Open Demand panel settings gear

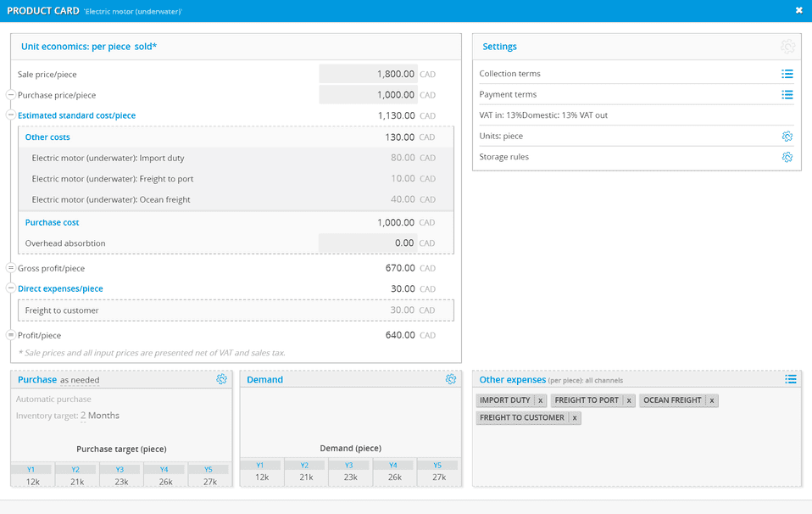point(451,380)
